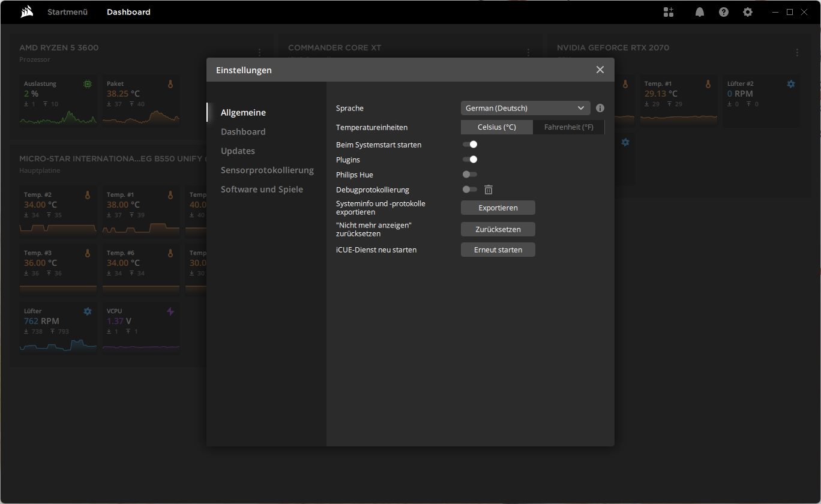Click the NVIDIA GEFORCE RTX 2070 heading
821x504 pixels.
point(613,47)
